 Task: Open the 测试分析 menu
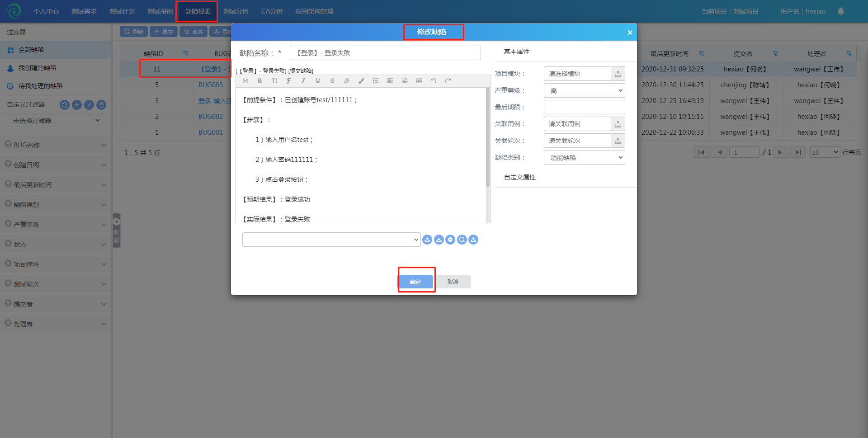(x=236, y=11)
